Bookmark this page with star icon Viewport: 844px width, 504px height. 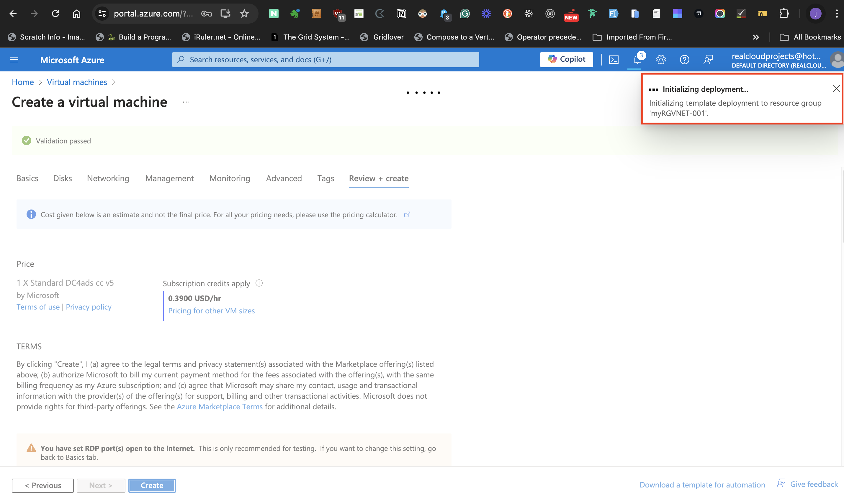point(244,14)
